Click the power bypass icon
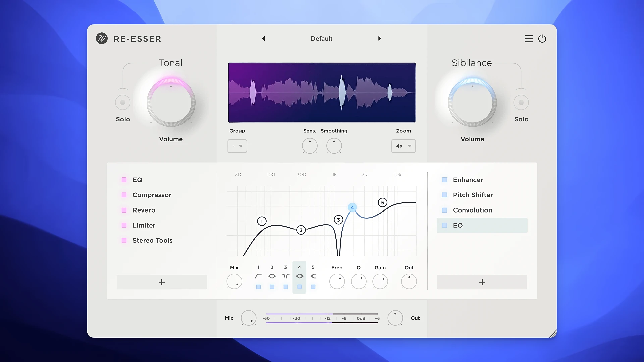Image resolution: width=644 pixels, height=362 pixels. (x=543, y=39)
